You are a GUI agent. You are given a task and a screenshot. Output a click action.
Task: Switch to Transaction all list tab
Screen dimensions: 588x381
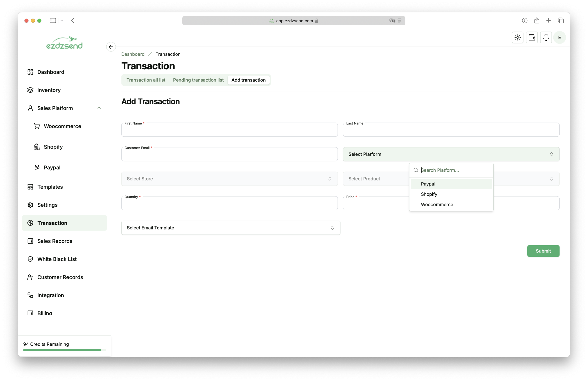[146, 80]
